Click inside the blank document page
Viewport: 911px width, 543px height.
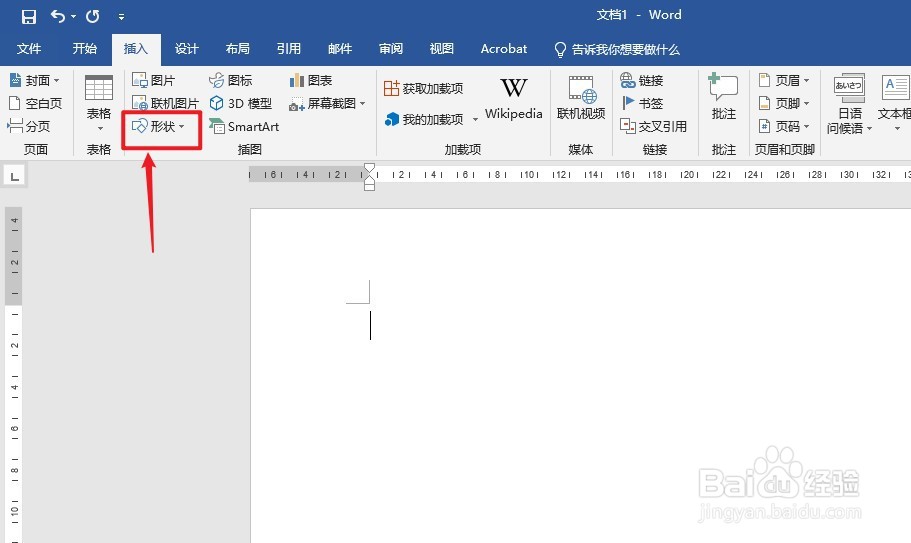click(x=580, y=375)
